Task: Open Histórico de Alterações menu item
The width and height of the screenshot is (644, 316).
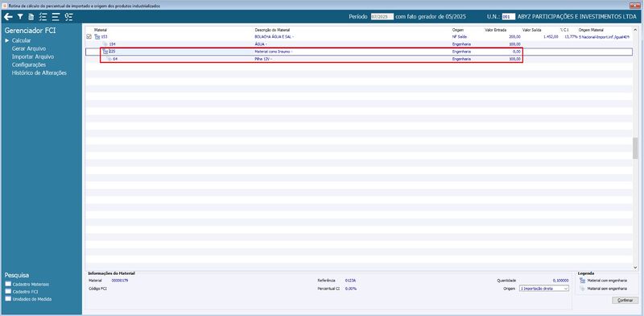Action: 39,73
